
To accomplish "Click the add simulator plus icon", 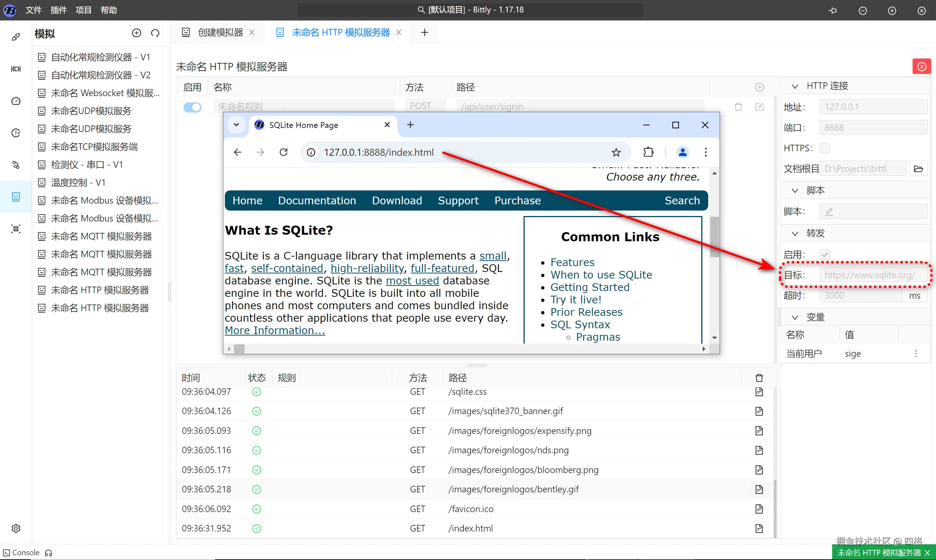I will point(136,33).
